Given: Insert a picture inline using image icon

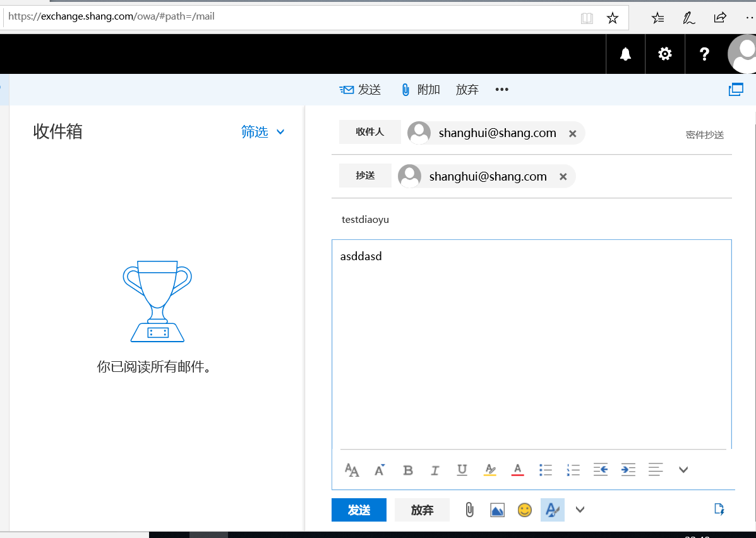Looking at the screenshot, I should click(497, 510).
